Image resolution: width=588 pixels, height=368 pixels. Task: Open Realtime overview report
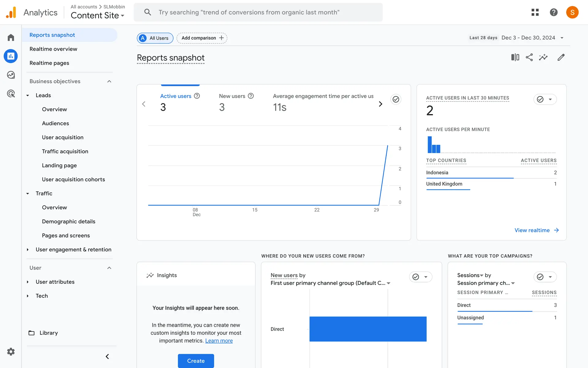[53, 49]
